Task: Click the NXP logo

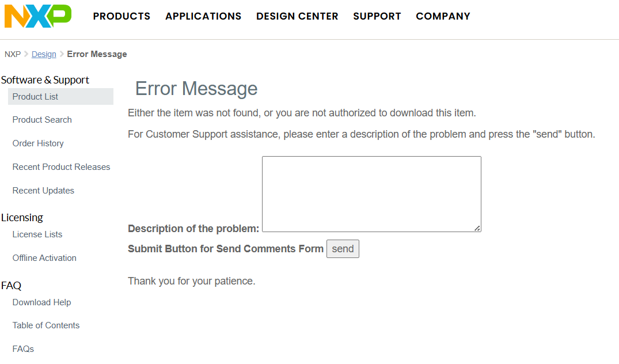Action: pyautogui.click(x=38, y=16)
